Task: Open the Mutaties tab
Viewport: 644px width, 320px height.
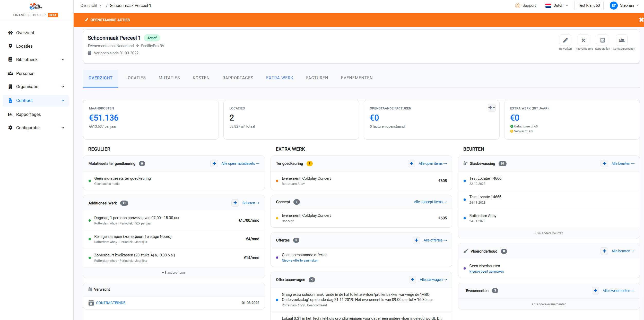Action: point(169,78)
